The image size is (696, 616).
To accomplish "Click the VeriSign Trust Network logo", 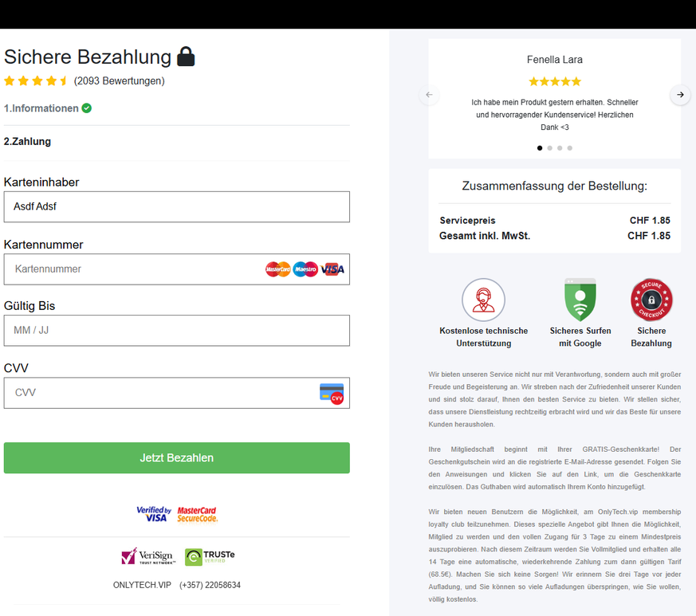I will click(x=147, y=556).
